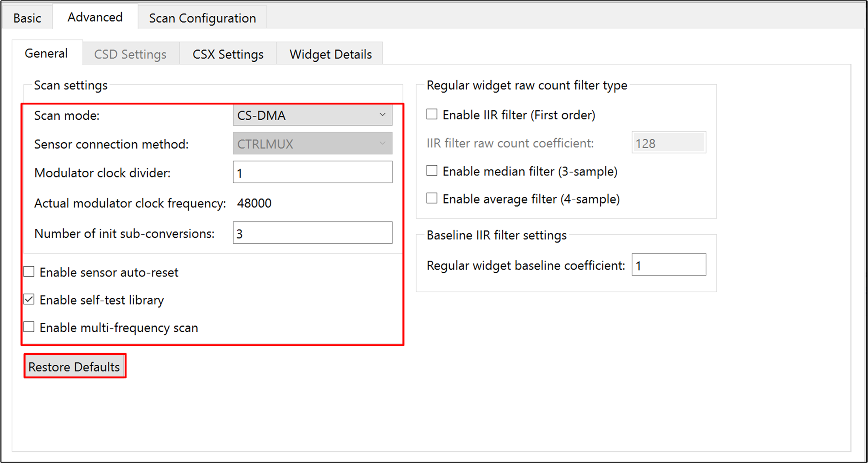Select the General sub-tab

click(46, 53)
